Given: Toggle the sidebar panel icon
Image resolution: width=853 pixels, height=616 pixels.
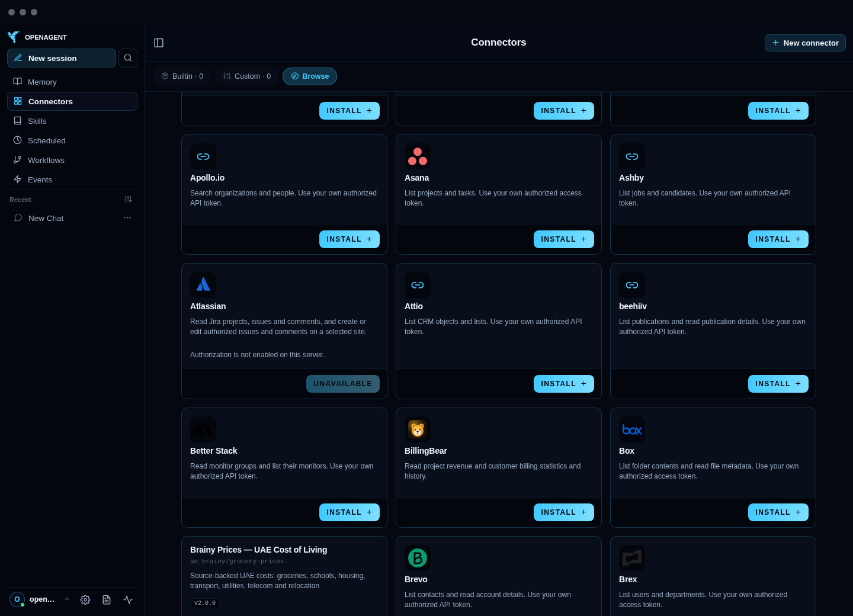Looking at the screenshot, I should (159, 43).
